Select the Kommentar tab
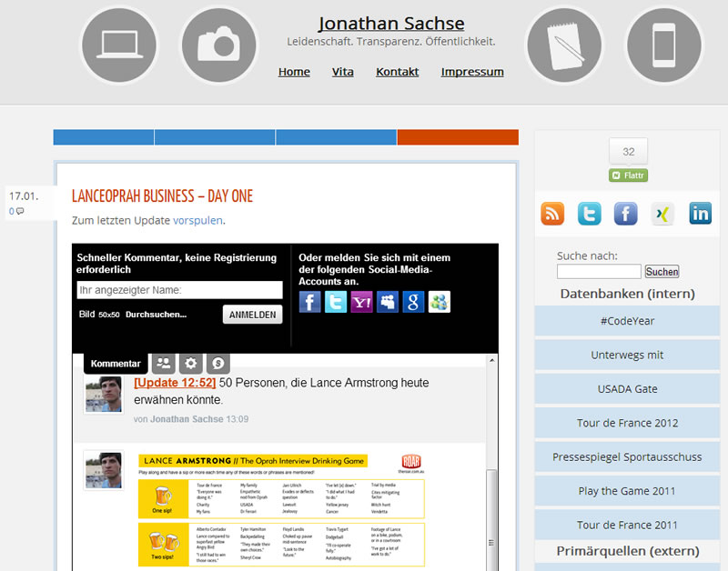 point(116,364)
